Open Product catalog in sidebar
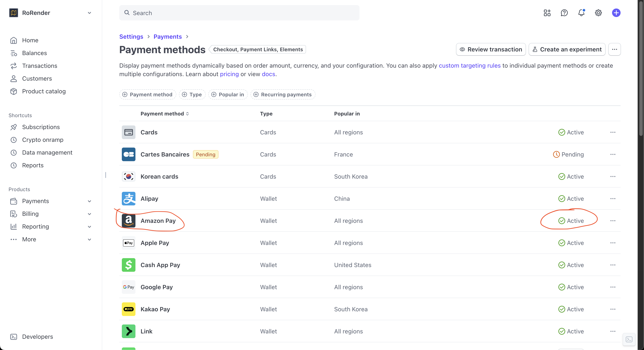 (44, 91)
